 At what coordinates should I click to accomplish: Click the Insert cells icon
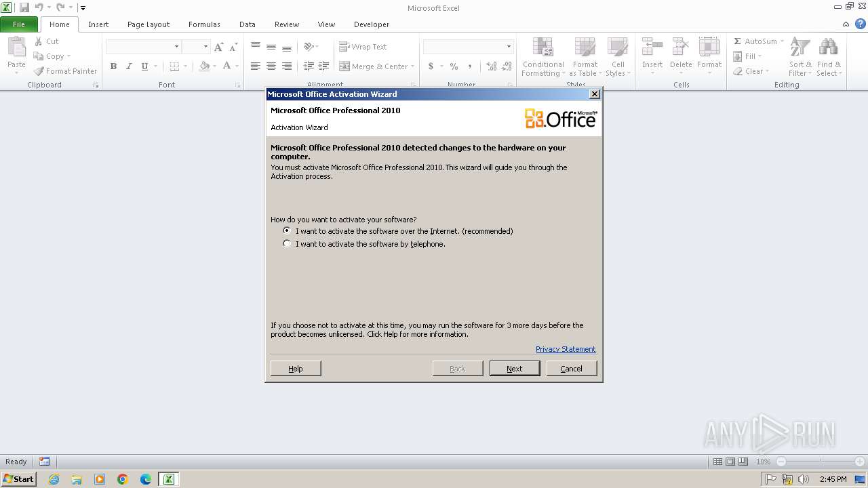652,47
